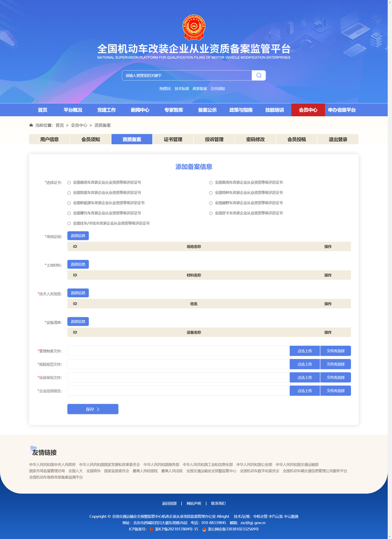Click the 会员须知 hot search term

[218, 89]
